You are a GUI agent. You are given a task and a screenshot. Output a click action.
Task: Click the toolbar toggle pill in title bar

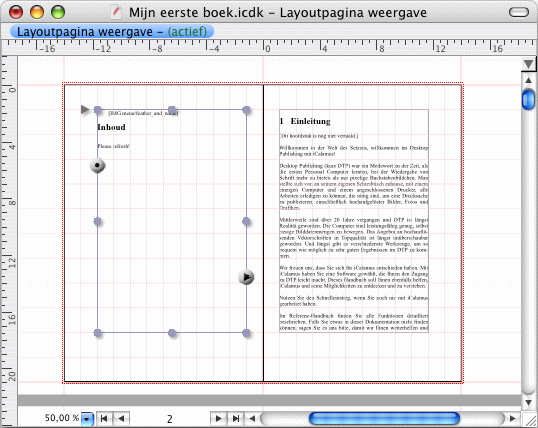519,12
